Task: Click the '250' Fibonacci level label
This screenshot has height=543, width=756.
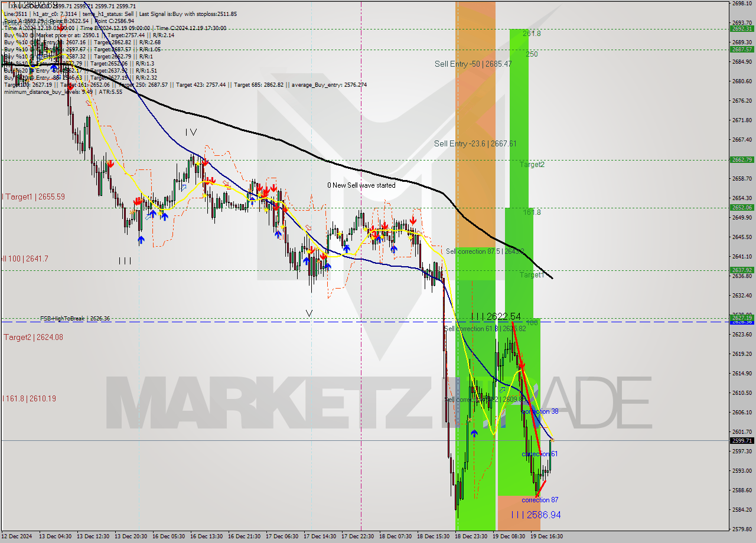Action: coord(532,54)
